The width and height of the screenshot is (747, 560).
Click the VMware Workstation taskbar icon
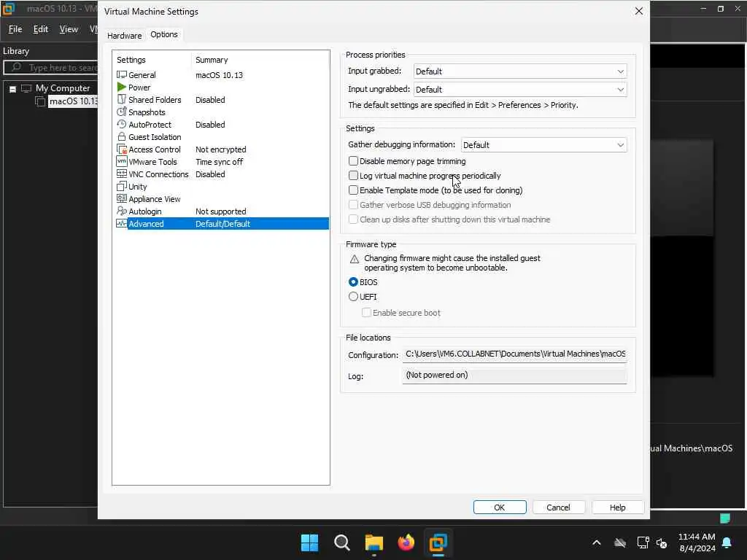click(x=438, y=542)
